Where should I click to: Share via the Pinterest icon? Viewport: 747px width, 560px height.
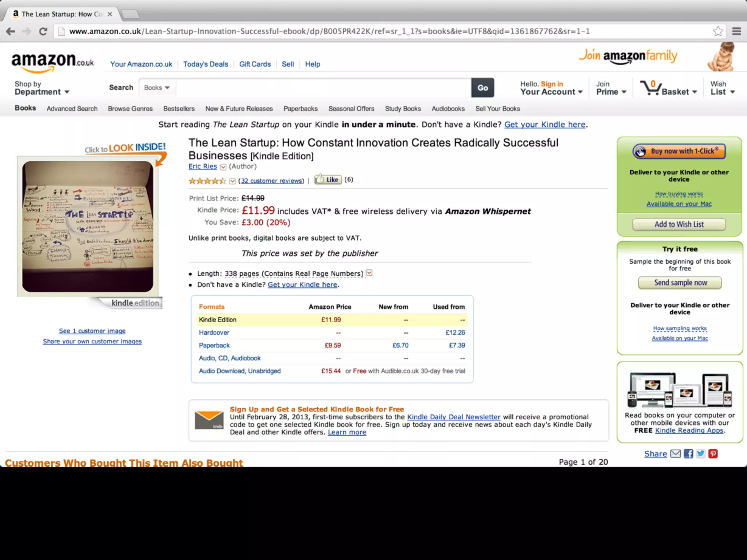coord(713,454)
